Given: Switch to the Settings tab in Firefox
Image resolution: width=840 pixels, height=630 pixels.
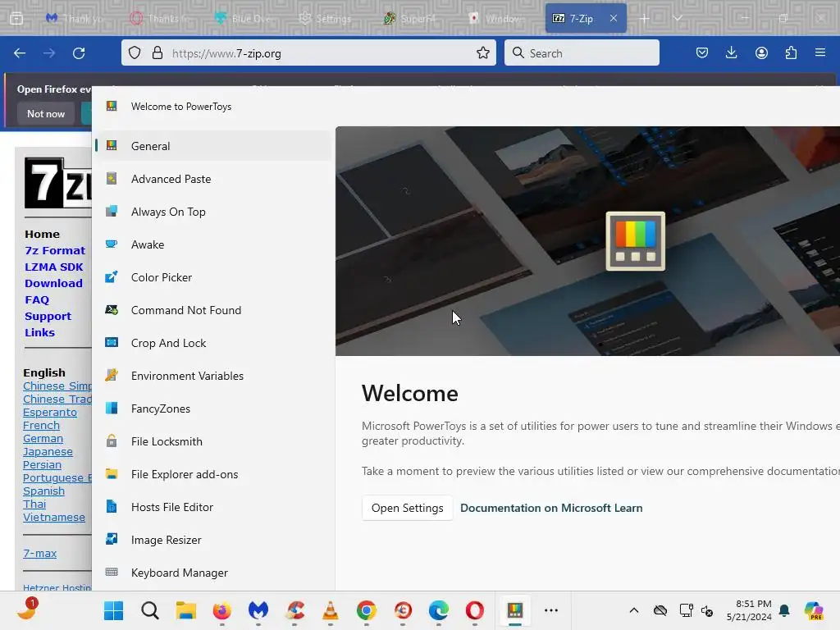Looking at the screenshot, I should tap(325, 19).
